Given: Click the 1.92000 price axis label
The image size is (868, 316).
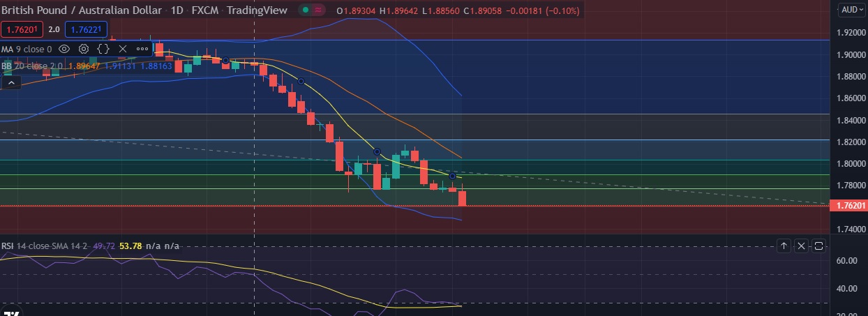Looking at the screenshot, I should click(x=850, y=33).
